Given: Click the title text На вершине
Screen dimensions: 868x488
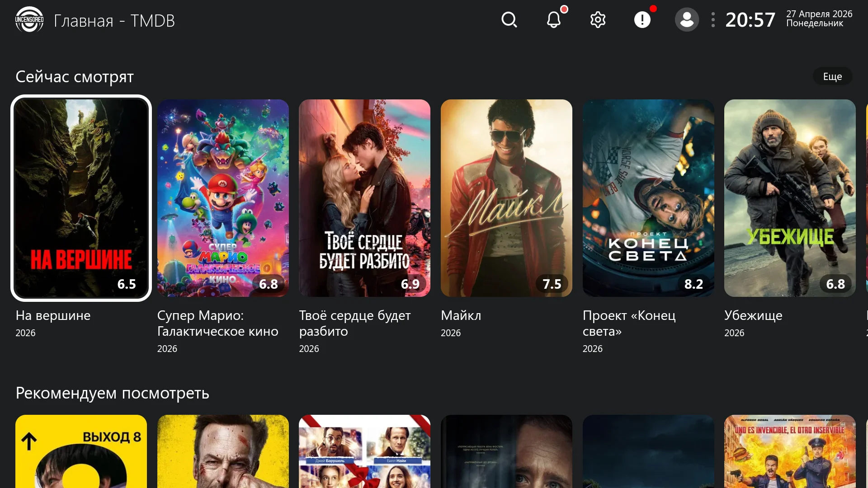Looking at the screenshot, I should pyautogui.click(x=53, y=315).
